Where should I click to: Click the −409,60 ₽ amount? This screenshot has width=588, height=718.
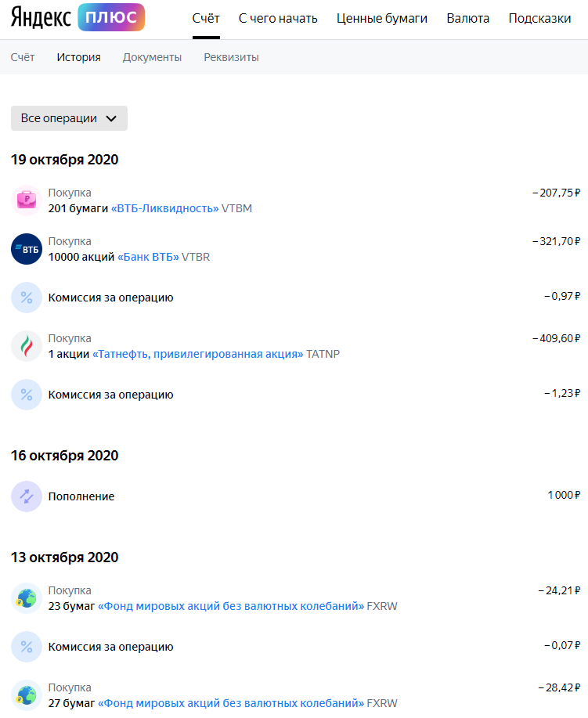point(556,338)
